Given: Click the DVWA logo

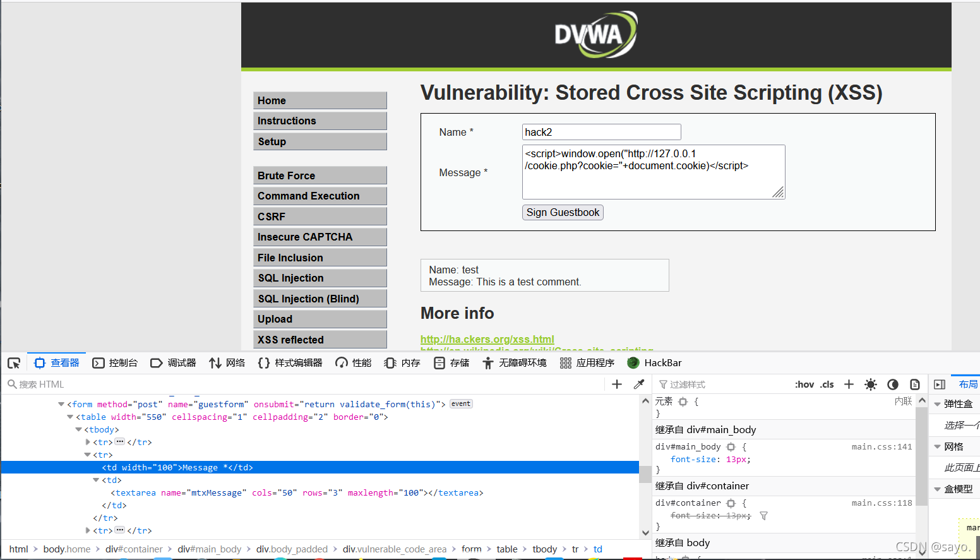Looking at the screenshot, I should 596,34.
